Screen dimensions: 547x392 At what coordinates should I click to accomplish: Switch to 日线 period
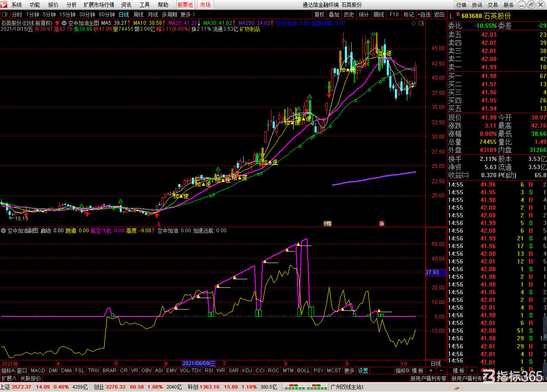[124, 15]
